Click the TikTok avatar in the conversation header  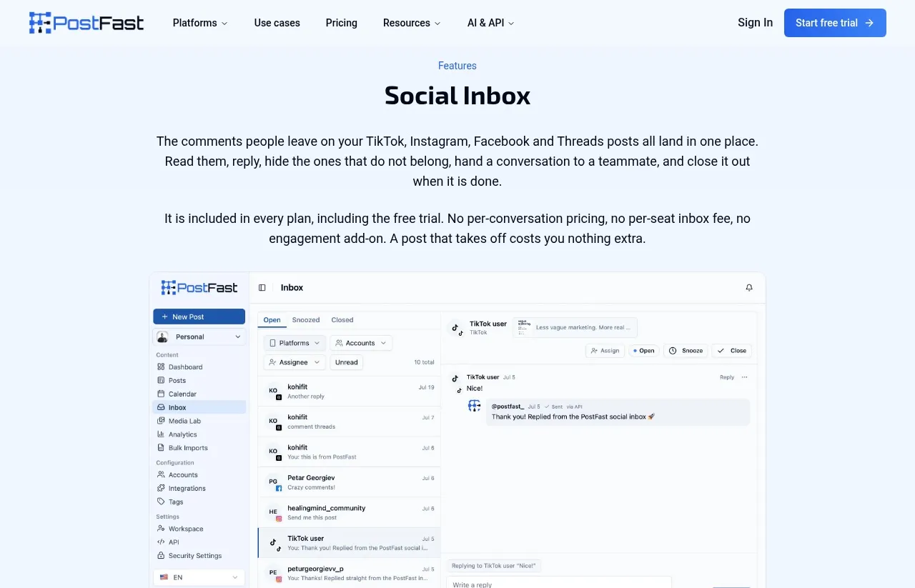[x=455, y=328]
